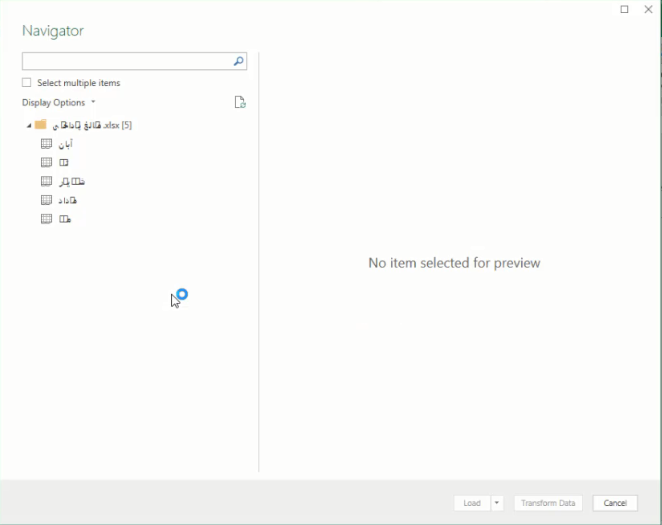Click the Load button

tap(472, 503)
